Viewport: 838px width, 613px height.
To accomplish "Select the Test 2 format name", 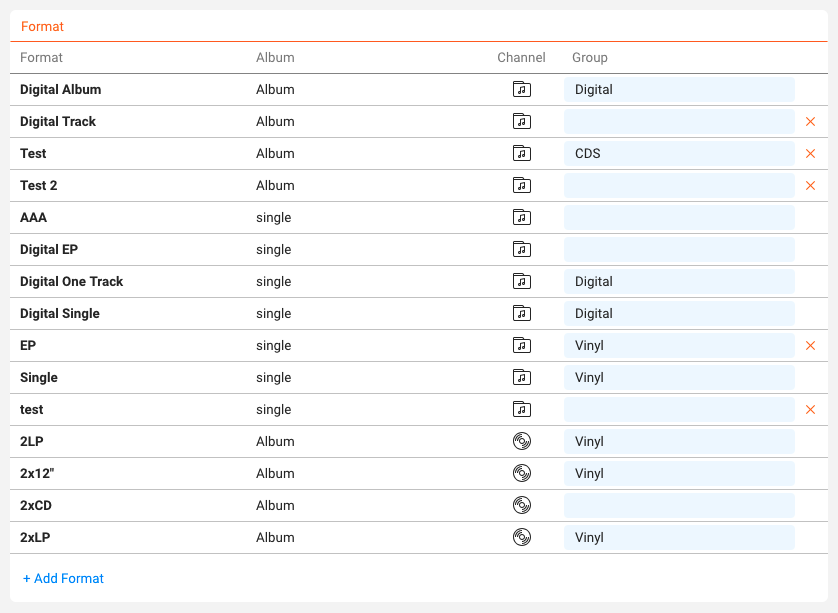I will pyautogui.click(x=38, y=185).
